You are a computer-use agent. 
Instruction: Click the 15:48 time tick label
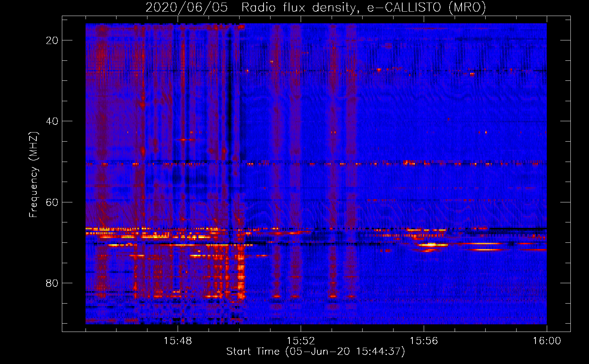tap(178, 341)
